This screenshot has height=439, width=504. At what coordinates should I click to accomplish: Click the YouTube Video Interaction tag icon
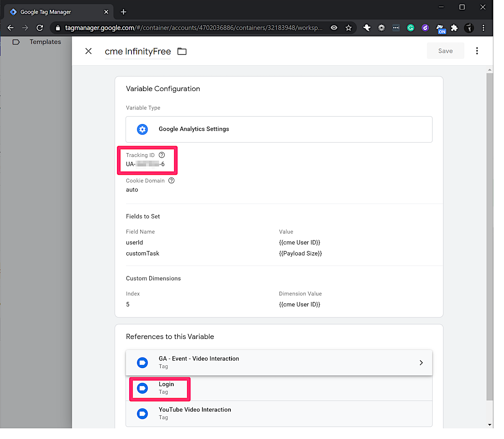pyautogui.click(x=143, y=414)
